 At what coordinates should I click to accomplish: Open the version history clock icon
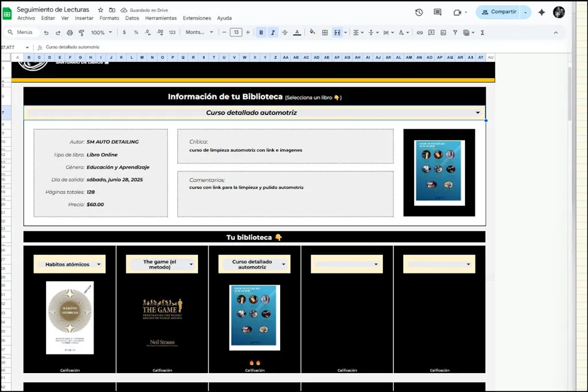click(419, 12)
